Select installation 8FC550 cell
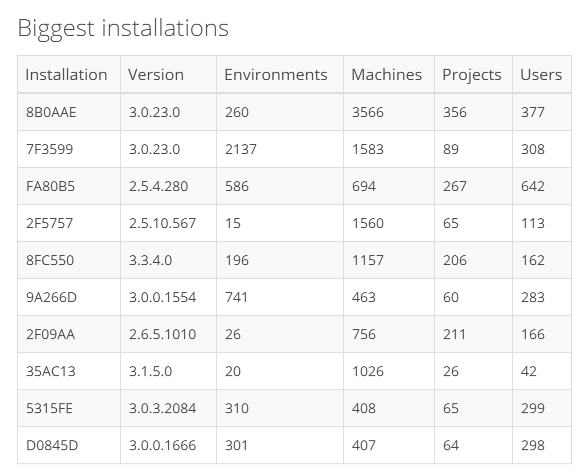The height and width of the screenshot is (472, 583). [x=50, y=260]
